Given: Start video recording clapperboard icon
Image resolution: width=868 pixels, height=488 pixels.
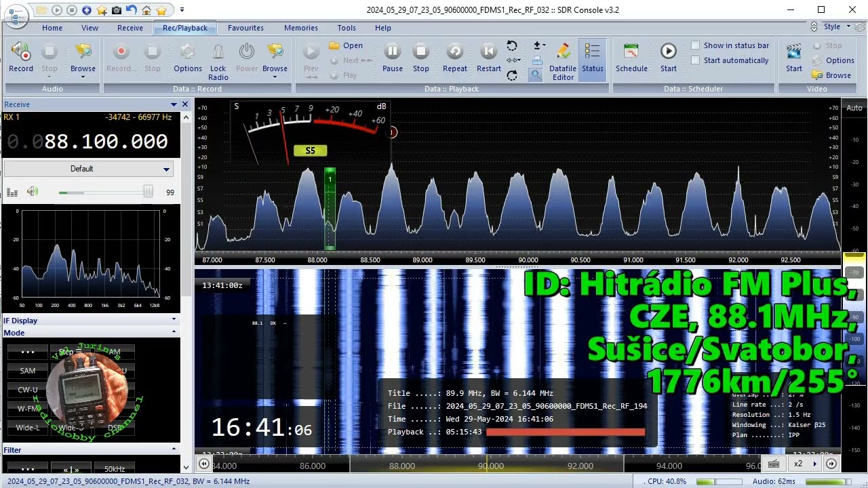Looking at the screenshot, I should 793,52.
